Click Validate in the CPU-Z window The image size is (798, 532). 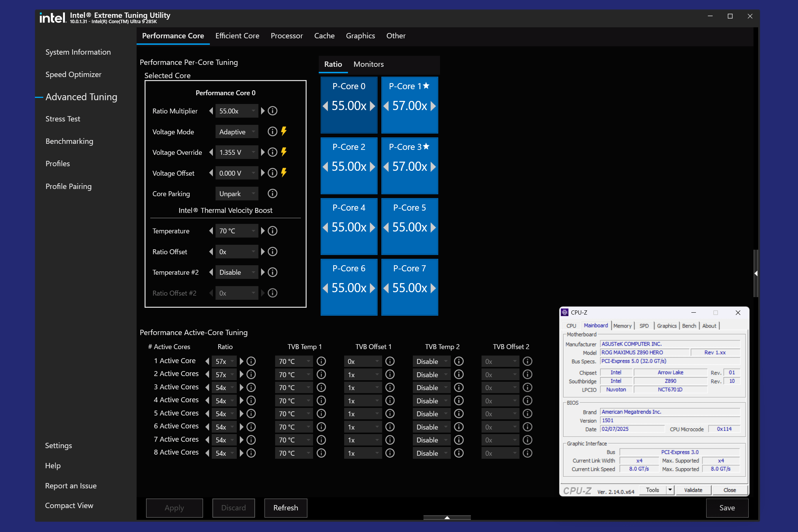point(693,490)
